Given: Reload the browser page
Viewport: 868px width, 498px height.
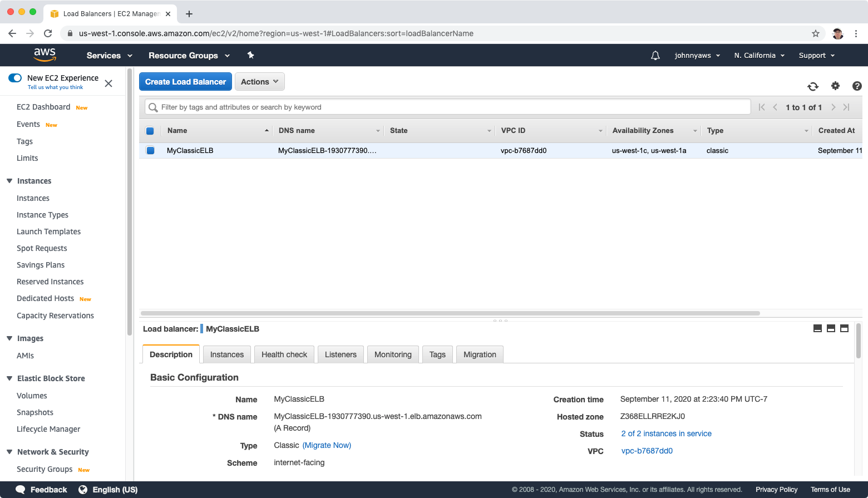Looking at the screenshot, I should 48,33.
